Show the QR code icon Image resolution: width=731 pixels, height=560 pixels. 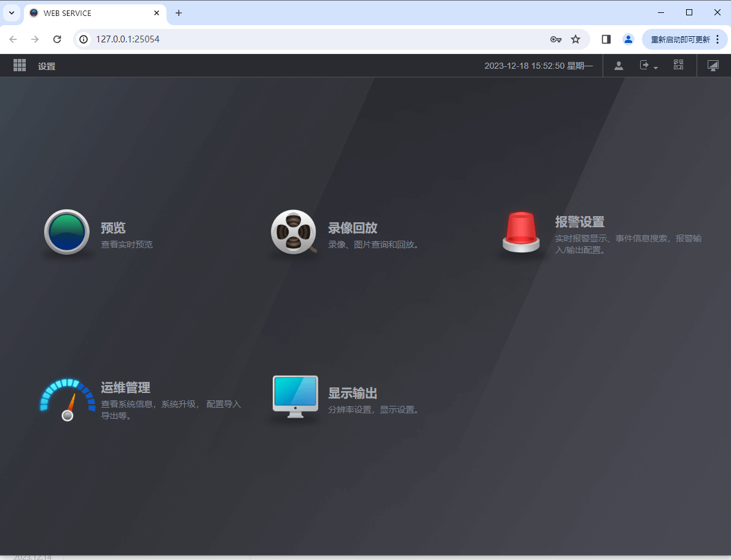click(678, 65)
